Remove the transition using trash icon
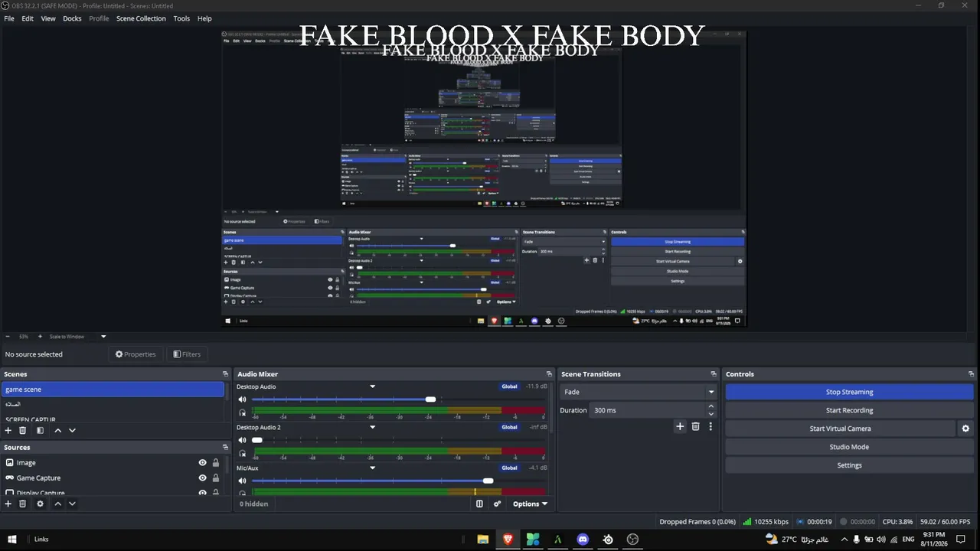This screenshot has height=551, width=980. [x=695, y=426]
